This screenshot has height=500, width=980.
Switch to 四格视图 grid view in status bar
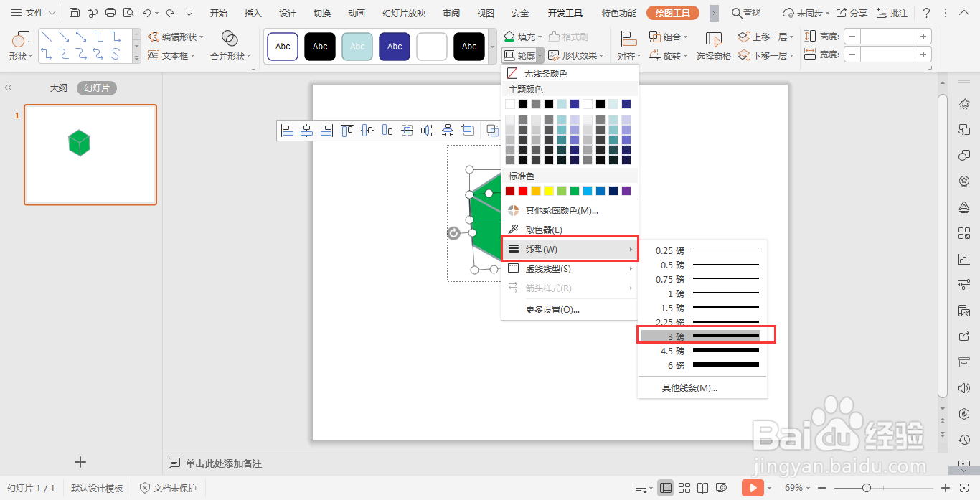coord(684,488)
